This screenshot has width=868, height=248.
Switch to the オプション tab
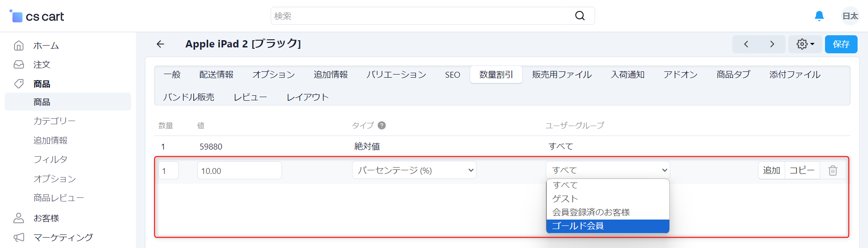274,75
